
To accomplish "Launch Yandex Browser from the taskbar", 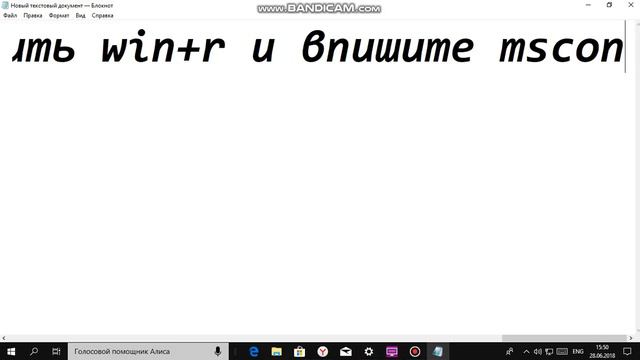I will [x=323, y=351].
